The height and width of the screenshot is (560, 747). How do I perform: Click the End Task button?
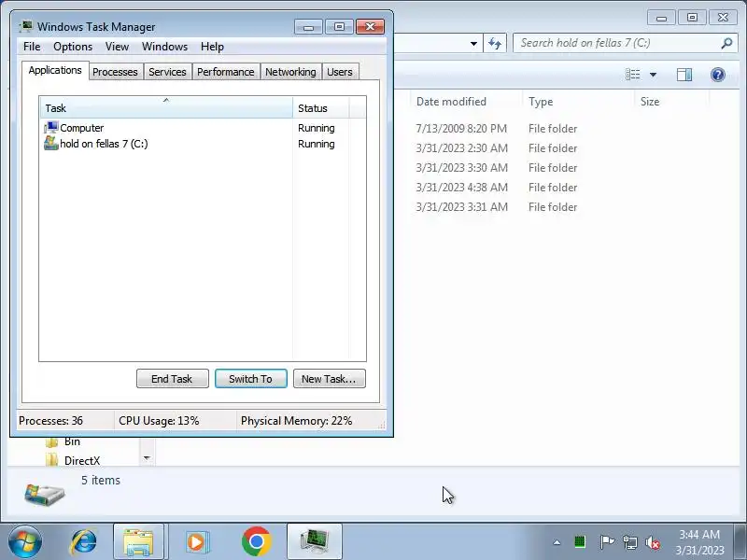pyautogui.click(x=173, y=379)
